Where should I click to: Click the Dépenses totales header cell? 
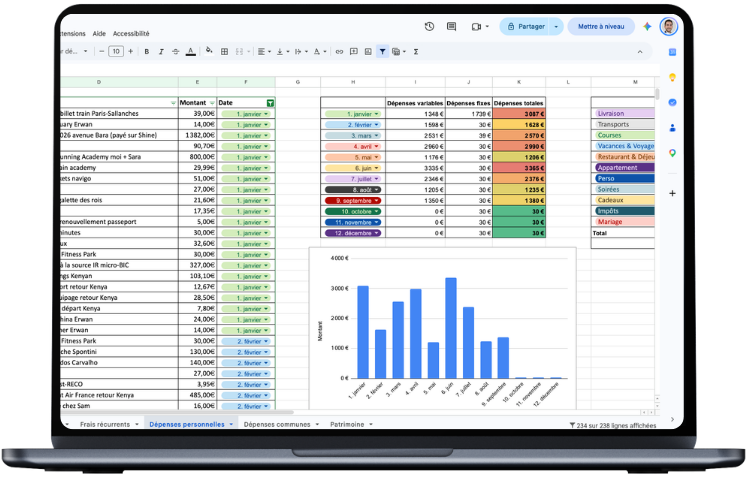519,103
